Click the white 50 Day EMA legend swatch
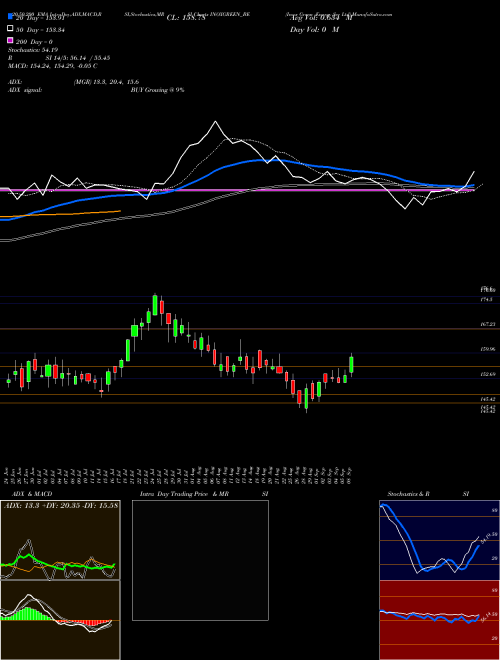The width and height of the screenshot is (500, 660). pyautogui.click(x=10, y=28)
